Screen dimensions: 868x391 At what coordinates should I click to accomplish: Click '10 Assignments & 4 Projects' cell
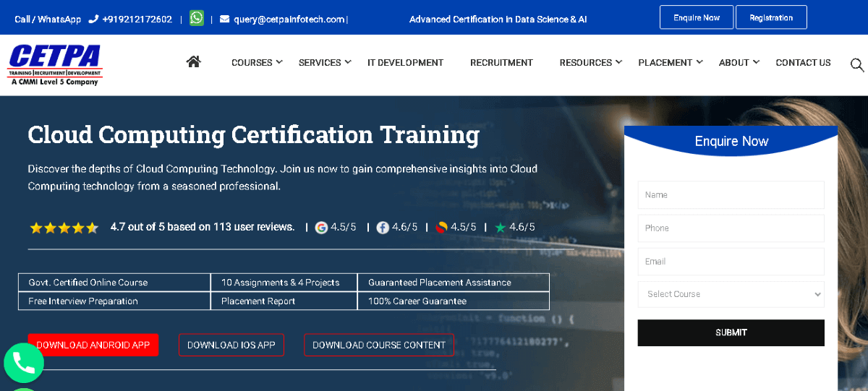pyautogui.click(x=284, y=283)
